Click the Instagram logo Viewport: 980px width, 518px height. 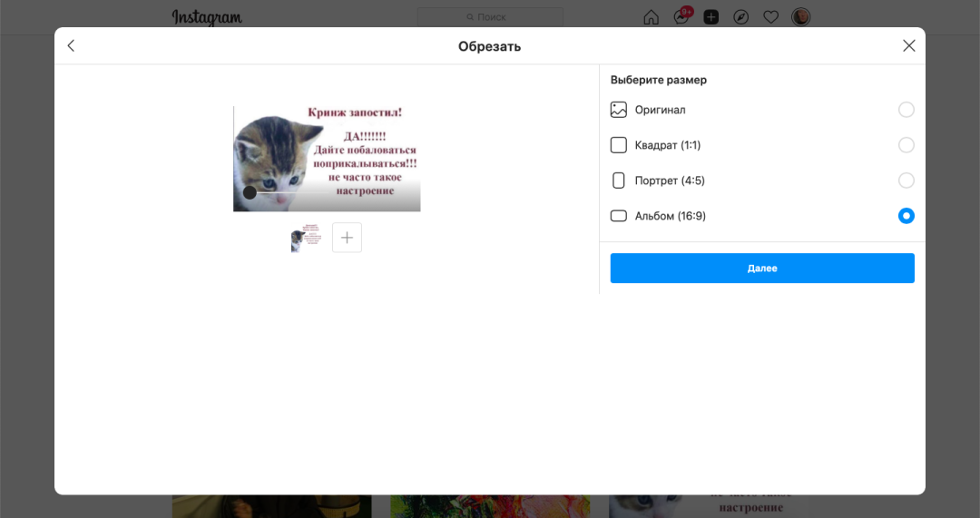[x=207, y=17]
